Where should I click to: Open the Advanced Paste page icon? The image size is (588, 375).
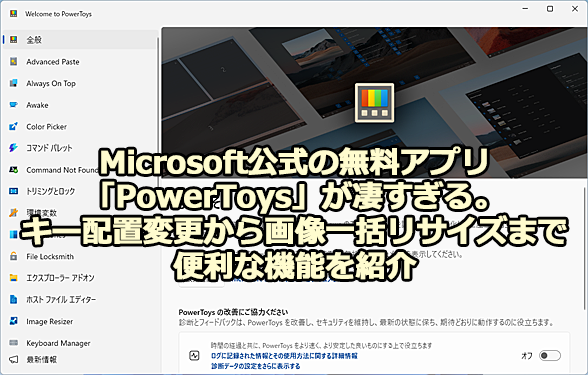click(14, 62)
